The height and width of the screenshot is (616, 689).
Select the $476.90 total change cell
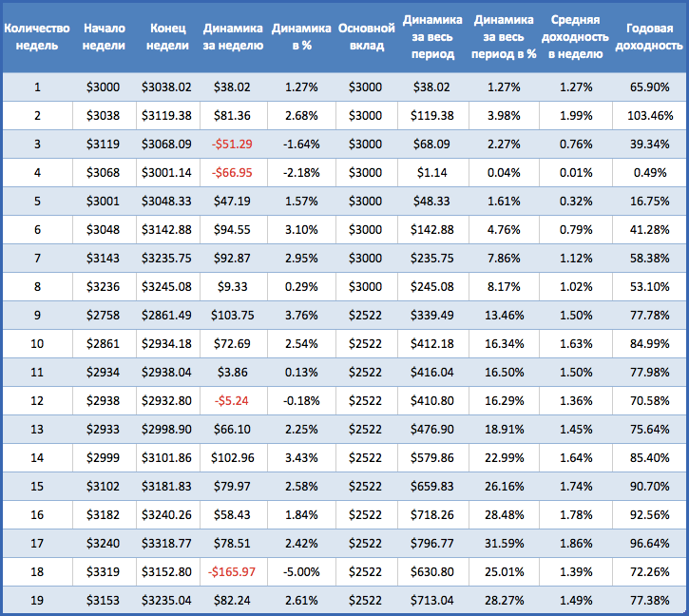[x=432, y=430]
